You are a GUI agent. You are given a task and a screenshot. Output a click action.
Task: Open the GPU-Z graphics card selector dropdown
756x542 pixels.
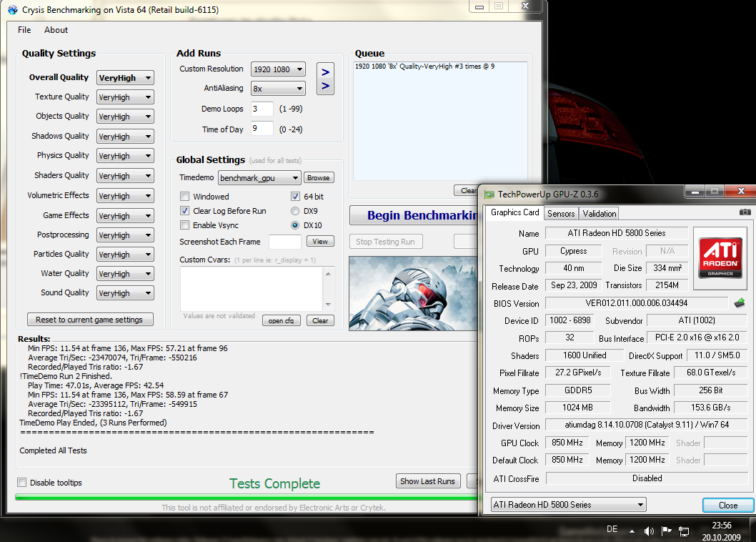click(x=569, y=504)
